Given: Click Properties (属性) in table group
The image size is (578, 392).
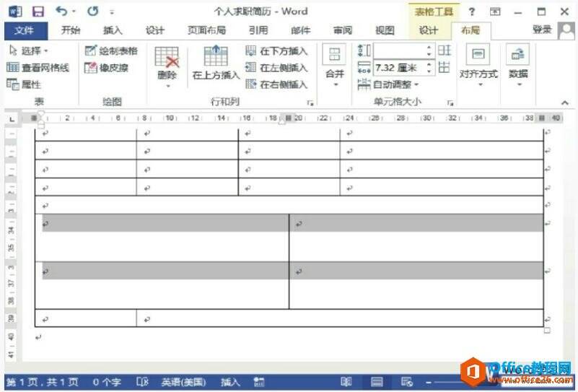Looking at the screenshot, I should (24, 84).
